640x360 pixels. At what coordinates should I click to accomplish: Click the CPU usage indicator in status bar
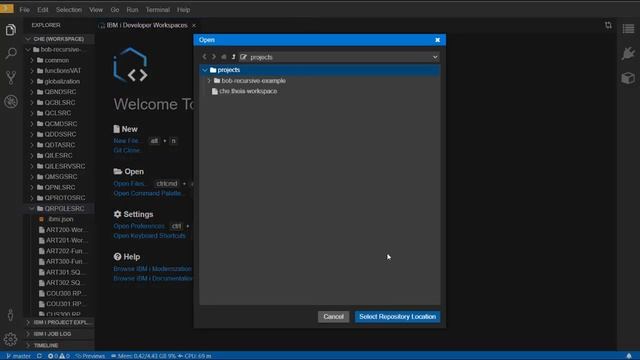195,356
